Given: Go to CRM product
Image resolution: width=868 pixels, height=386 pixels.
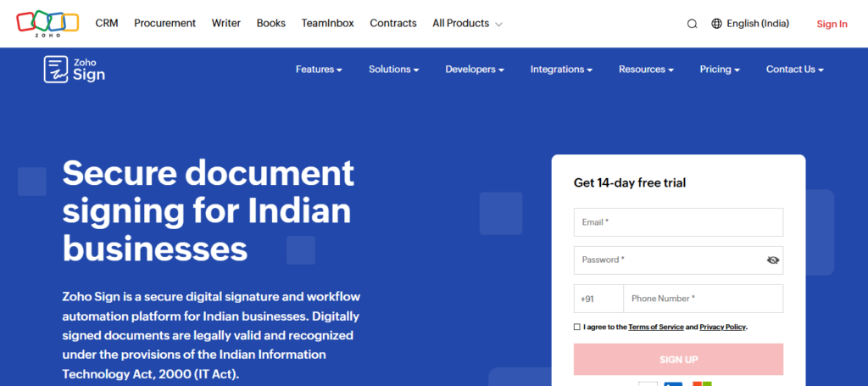Looking at the screenshot, I should (107, 23).
